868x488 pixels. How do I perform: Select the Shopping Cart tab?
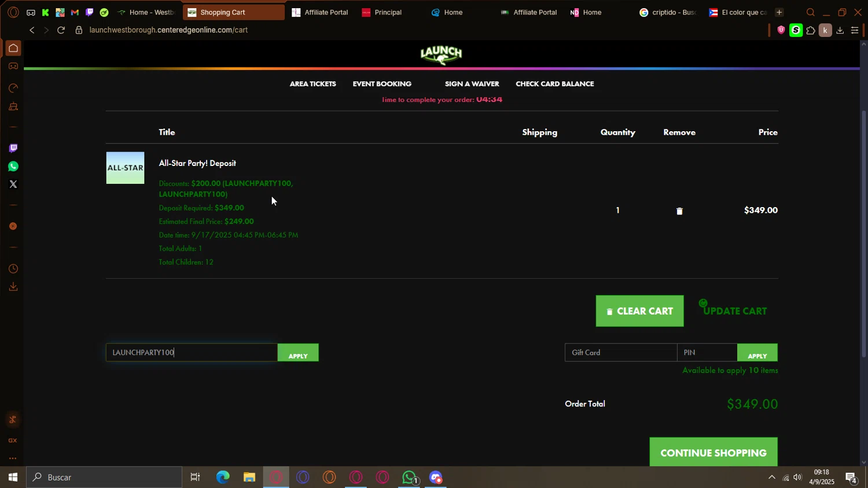[233, 12]
